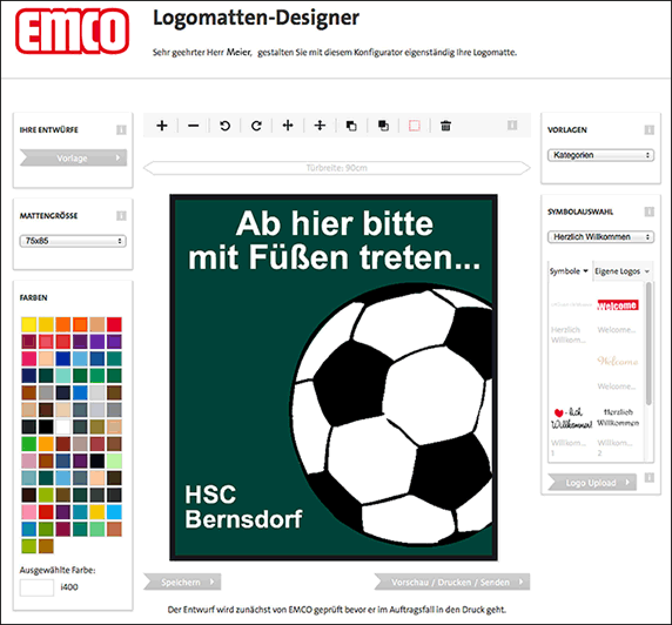The height and width of the screenshot is (625, 672).
Task: Click the color code I400 text
Action: [69, 587]
